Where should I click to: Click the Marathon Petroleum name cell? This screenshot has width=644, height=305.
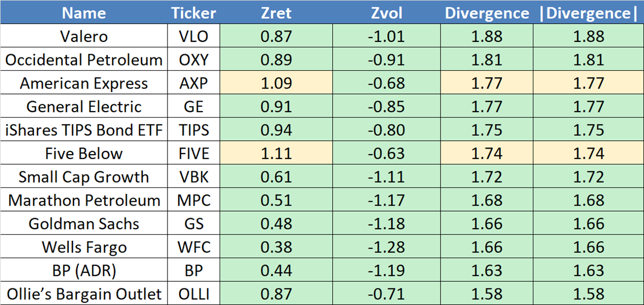(x=84, y=200)
